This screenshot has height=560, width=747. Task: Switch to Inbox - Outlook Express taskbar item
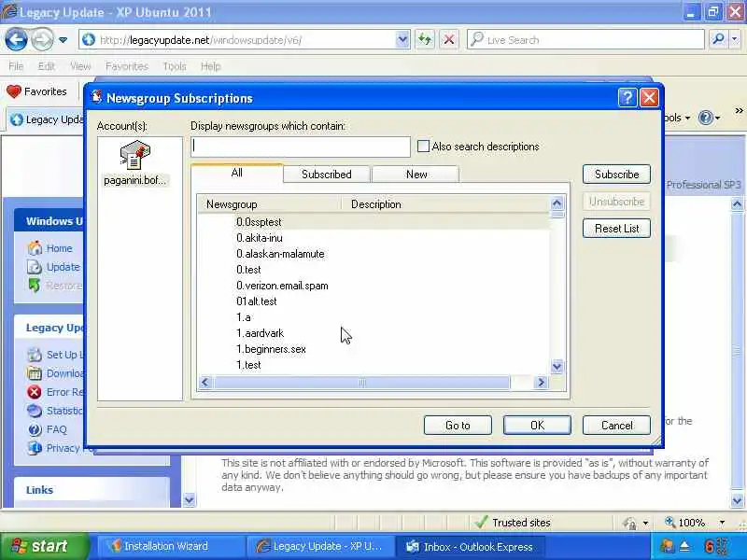pos(470,546)
